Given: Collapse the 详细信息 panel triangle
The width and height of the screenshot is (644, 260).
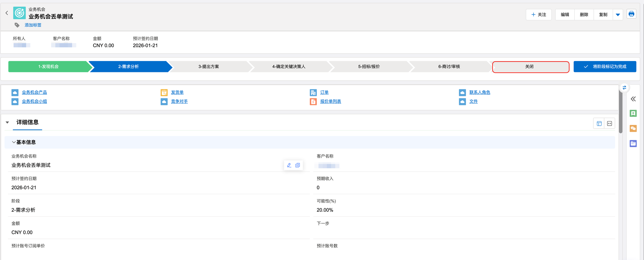Looking at the screenshot, I should 7,122.
